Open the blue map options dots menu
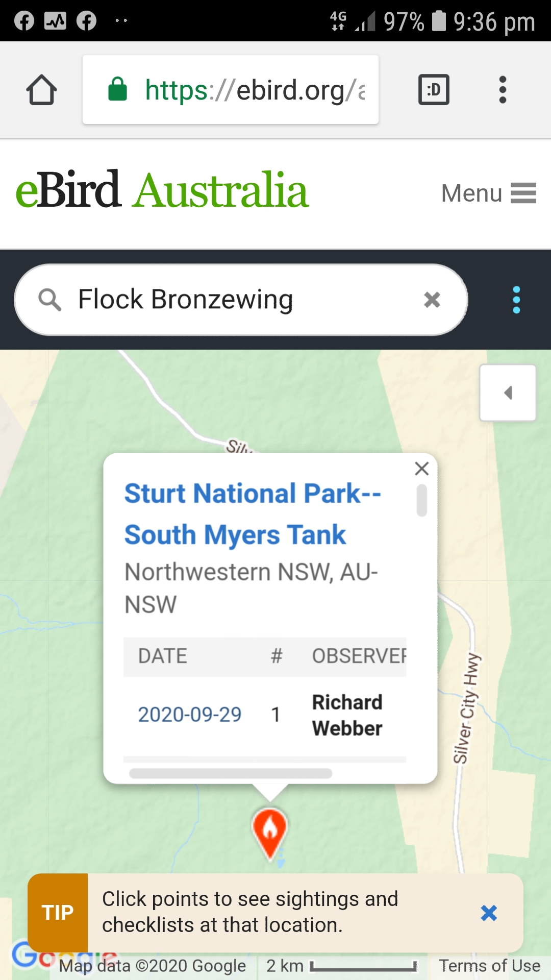The image size is (551, 980). point(516,300)
